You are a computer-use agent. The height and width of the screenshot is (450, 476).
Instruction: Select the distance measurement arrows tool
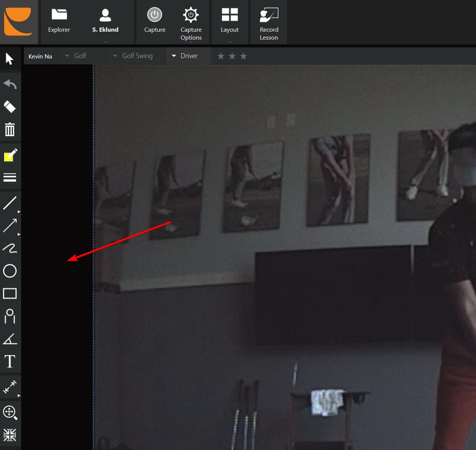(10, 387)
